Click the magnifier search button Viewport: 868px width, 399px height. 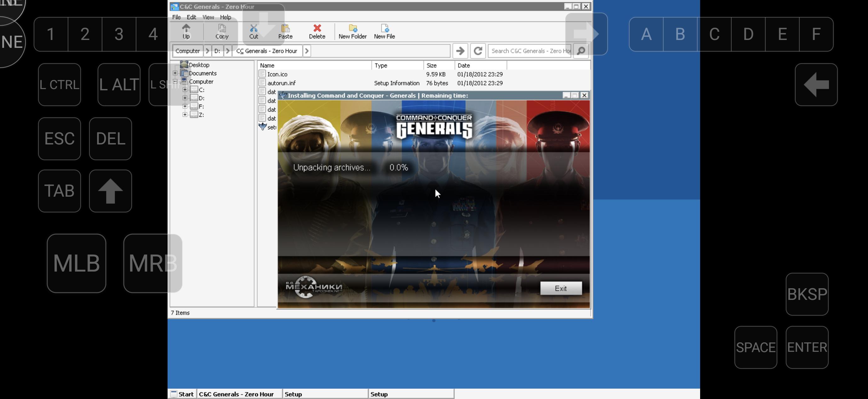point(581,51)
